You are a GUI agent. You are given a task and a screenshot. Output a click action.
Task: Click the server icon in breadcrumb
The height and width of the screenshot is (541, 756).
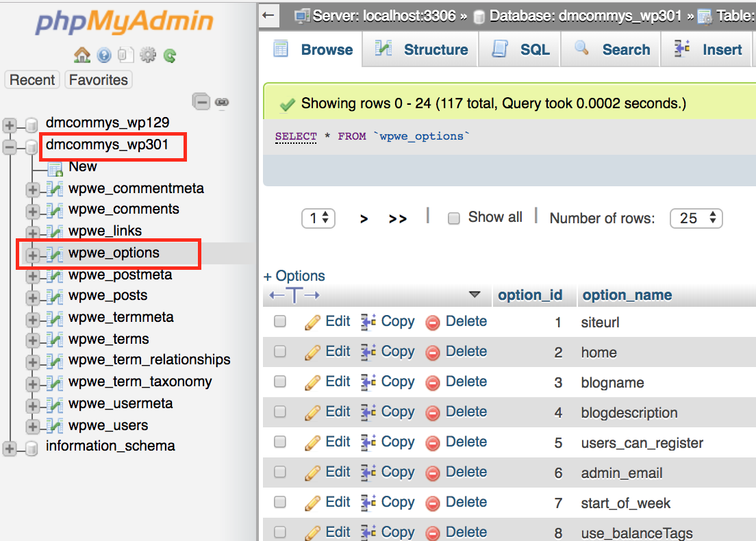302,16
